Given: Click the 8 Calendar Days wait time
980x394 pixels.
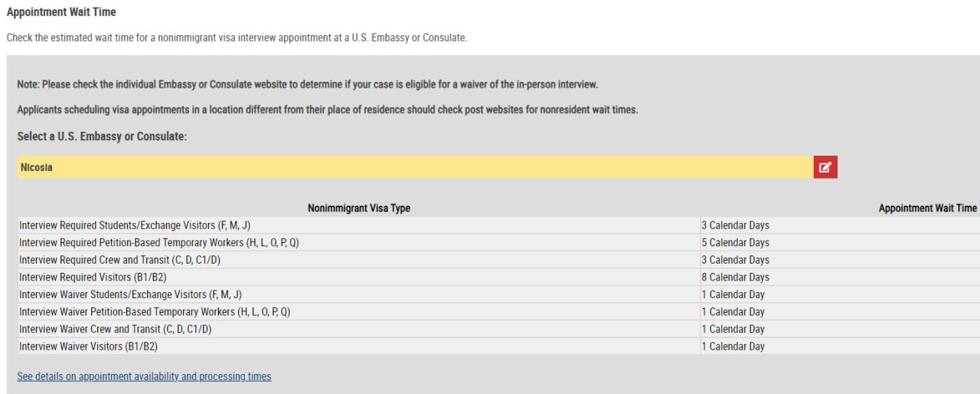Looking at the screenshot, I should tap(735, 277).
